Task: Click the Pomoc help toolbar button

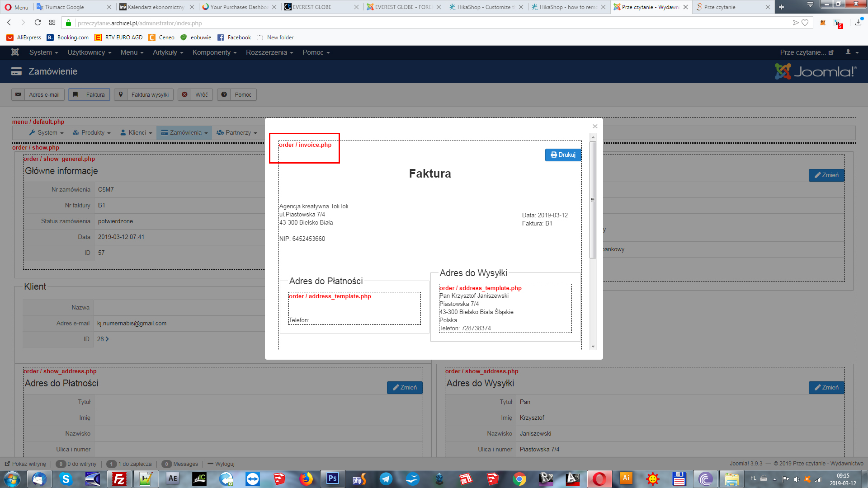Action: click(x=237, y=95)
